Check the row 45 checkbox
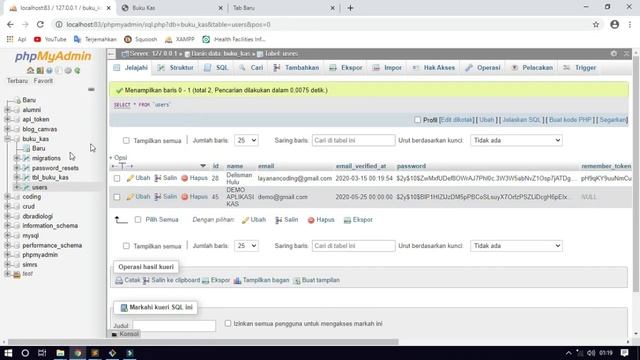The width and height of the screenshot is (640, 360). tap(117, 197)
